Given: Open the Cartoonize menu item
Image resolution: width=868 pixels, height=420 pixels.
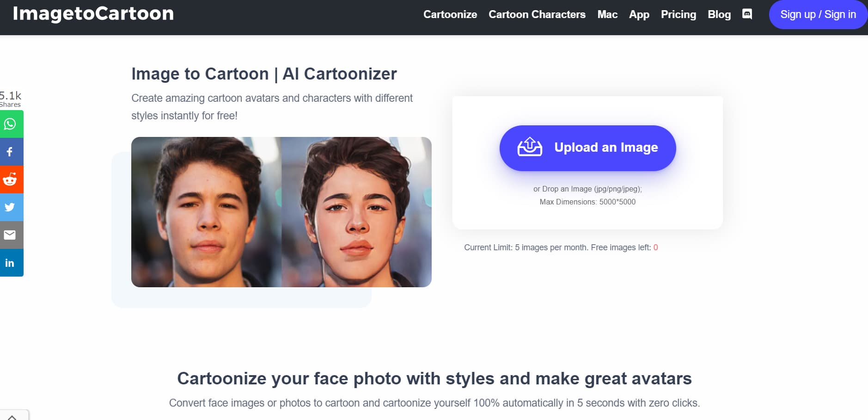Looking at the screenshot, I should tap(450, 14).
